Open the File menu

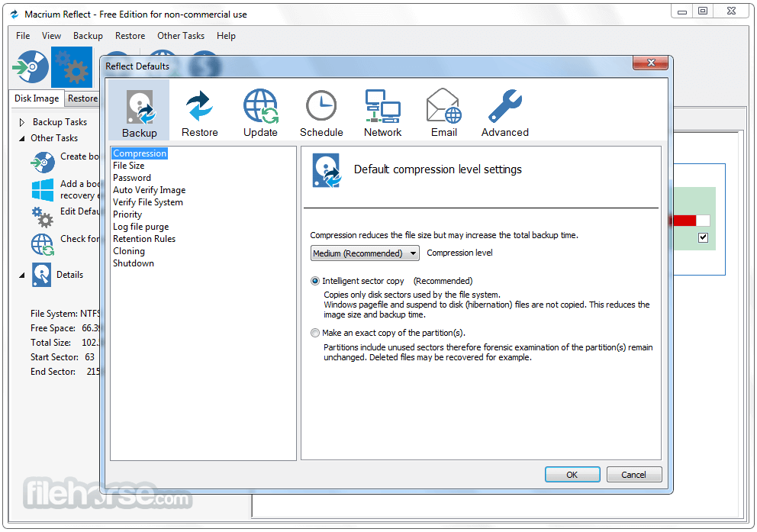point(23,36)
